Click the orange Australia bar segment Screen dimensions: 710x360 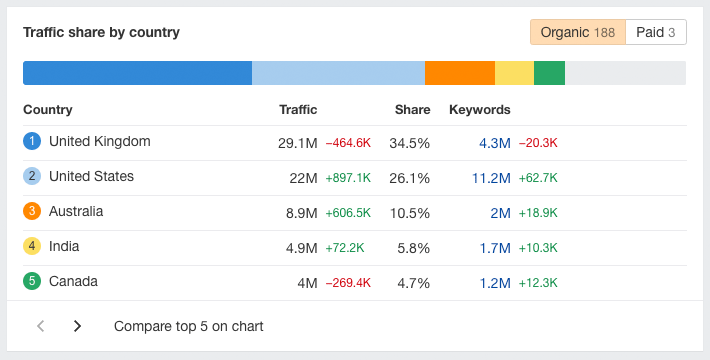coord(460,73)
